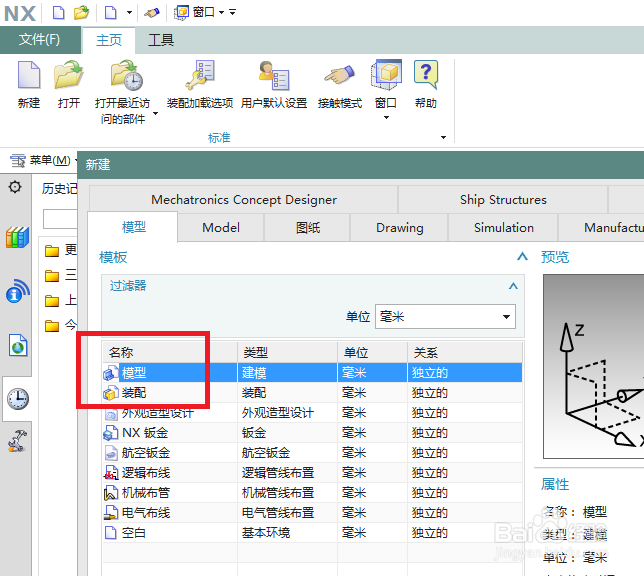
Task: Select the Ship Structures tab
Action: click(x=503, y=200)
